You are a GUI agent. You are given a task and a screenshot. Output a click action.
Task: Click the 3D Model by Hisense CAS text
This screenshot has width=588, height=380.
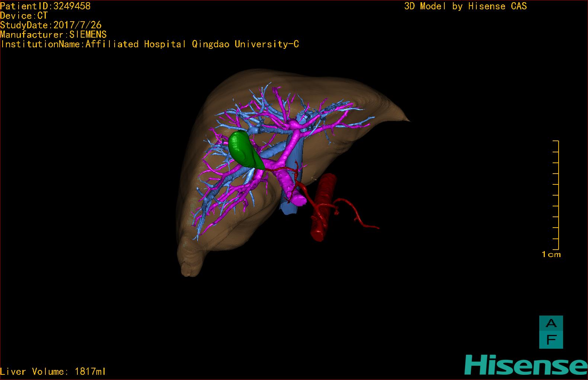[x=466, y=6]
